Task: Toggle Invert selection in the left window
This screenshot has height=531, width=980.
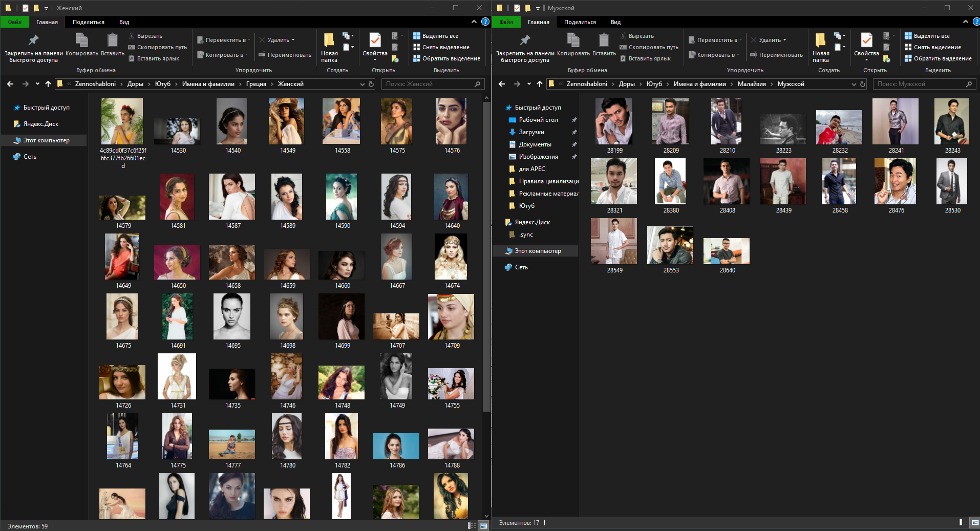Action: point(446,58)
